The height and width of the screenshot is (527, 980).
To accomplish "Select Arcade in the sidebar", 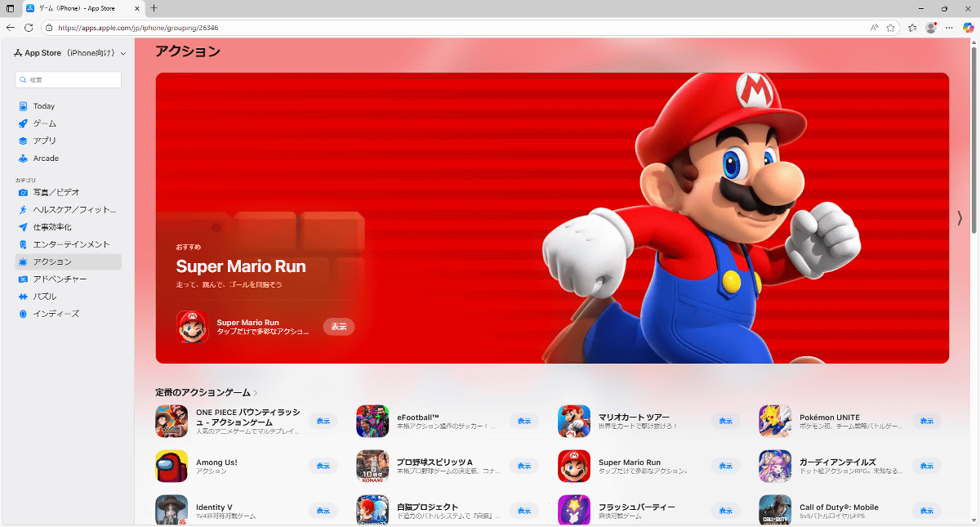I will click(46, 159).
